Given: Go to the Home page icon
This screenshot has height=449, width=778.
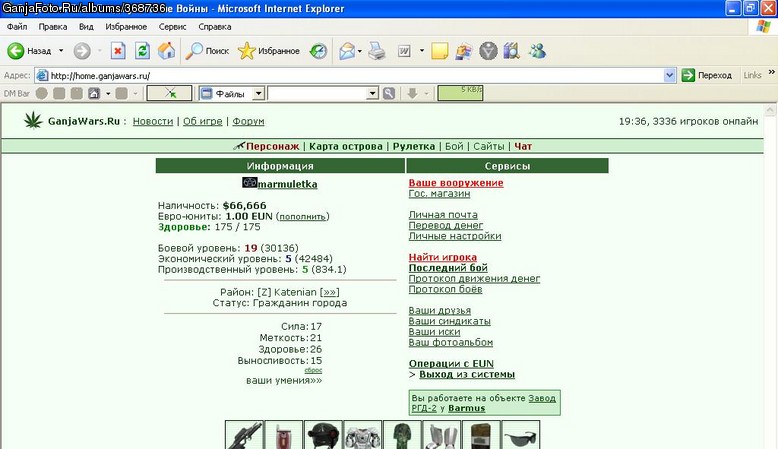Looking at the screenshot, I should 166,51.
